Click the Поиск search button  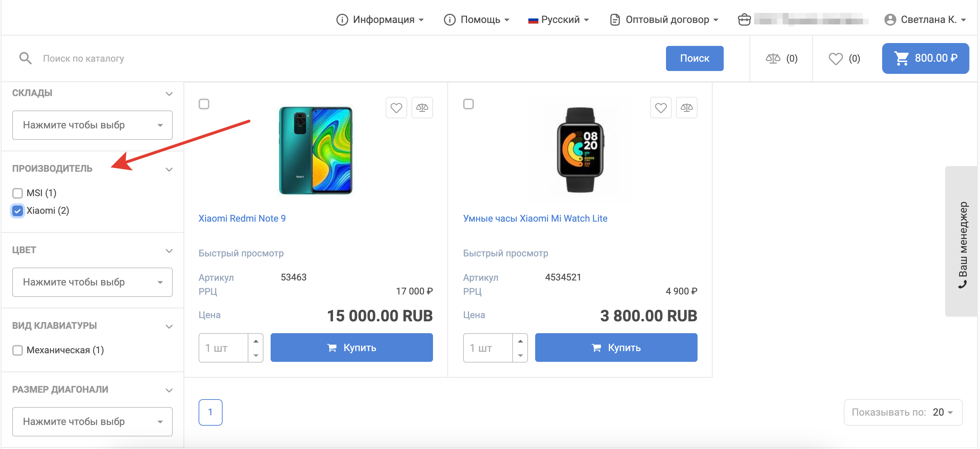694,58
